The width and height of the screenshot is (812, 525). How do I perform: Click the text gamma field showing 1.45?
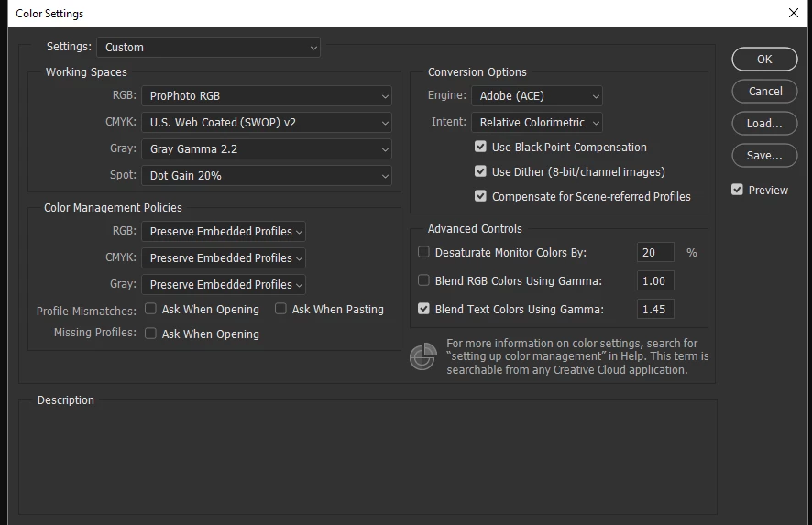(655, 309)
